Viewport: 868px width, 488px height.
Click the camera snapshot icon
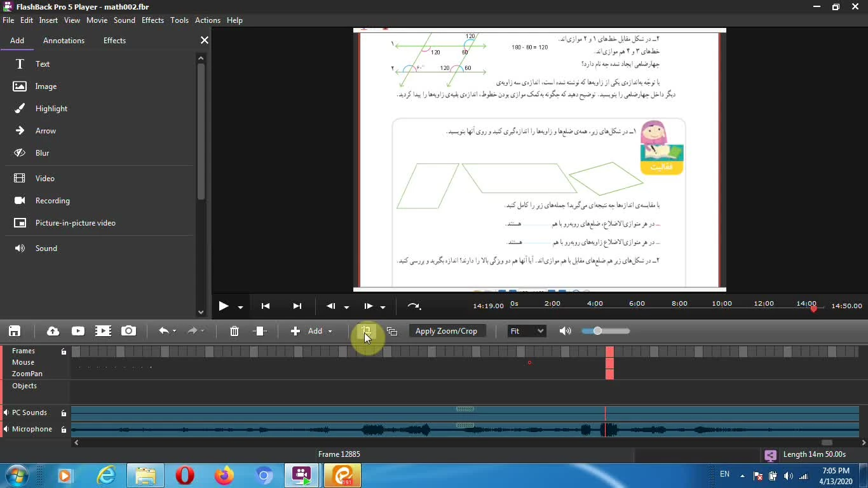(128, 331)
